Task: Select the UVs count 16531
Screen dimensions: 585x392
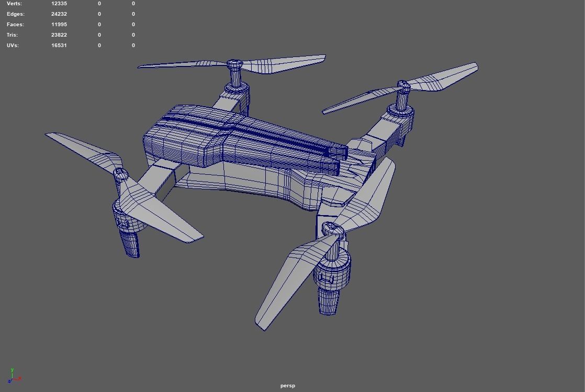Action: [x=59, y=45]
